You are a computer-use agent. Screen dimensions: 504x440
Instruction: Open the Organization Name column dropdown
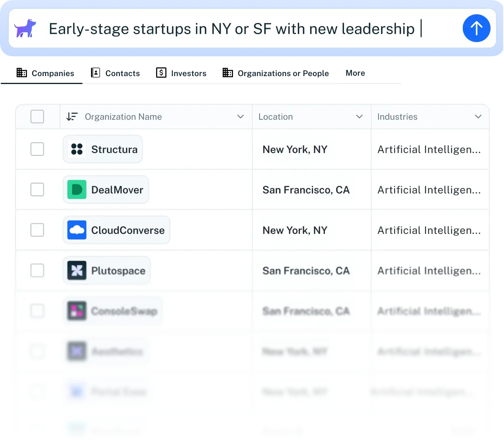point(240,117)
